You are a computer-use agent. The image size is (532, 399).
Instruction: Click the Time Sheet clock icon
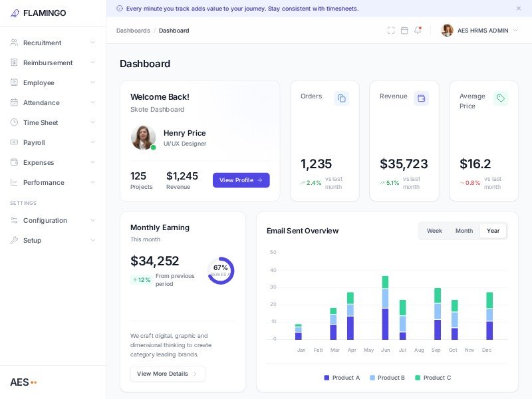[15, 122]
